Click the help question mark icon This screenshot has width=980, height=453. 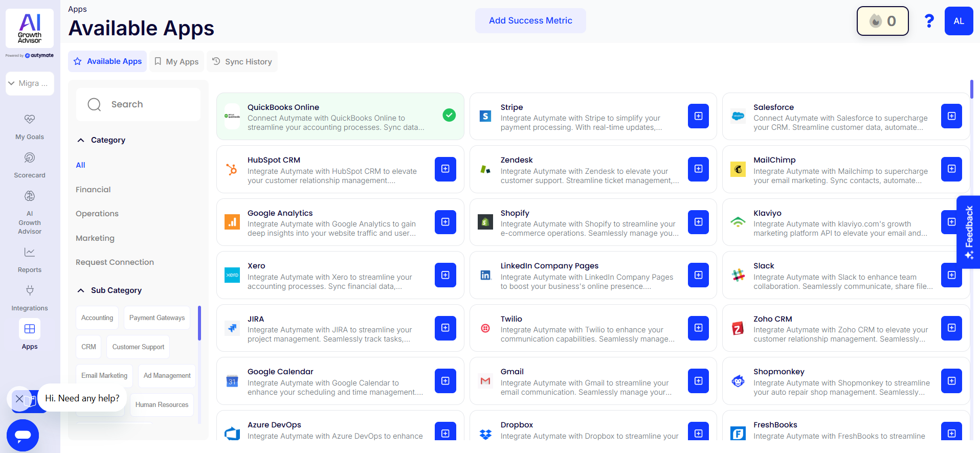point(929,21)
